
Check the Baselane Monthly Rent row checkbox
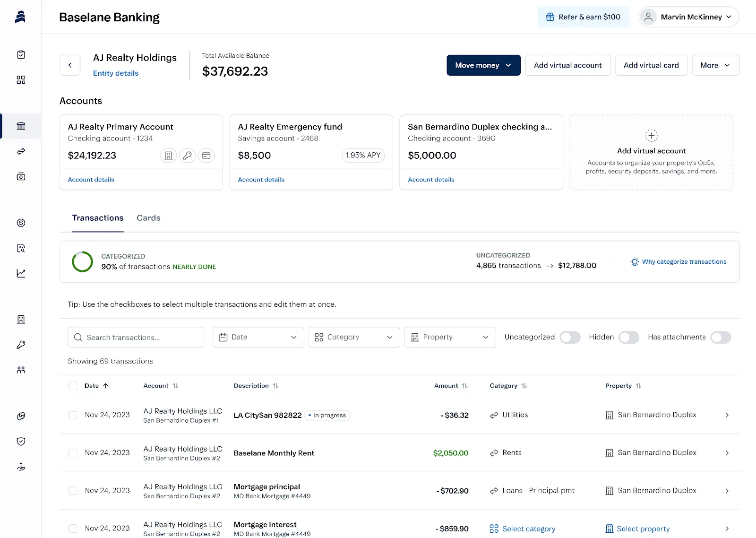coord(73,453)
